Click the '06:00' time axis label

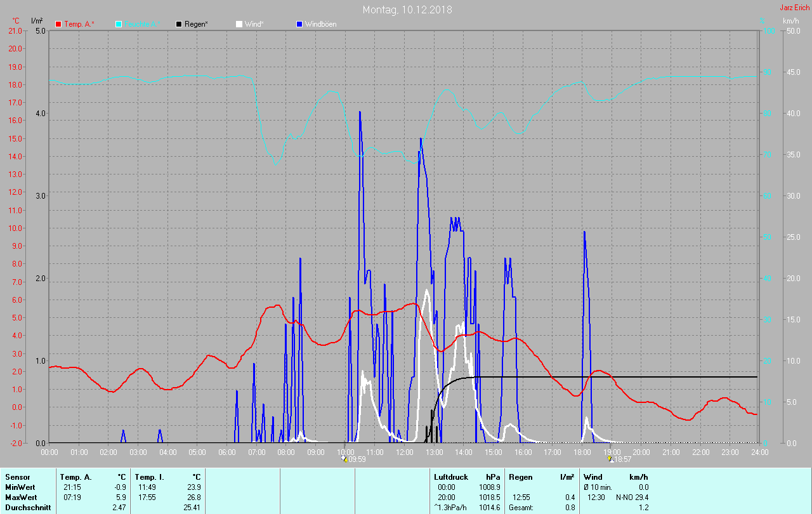pyautogui.click(x=227, y=452)
